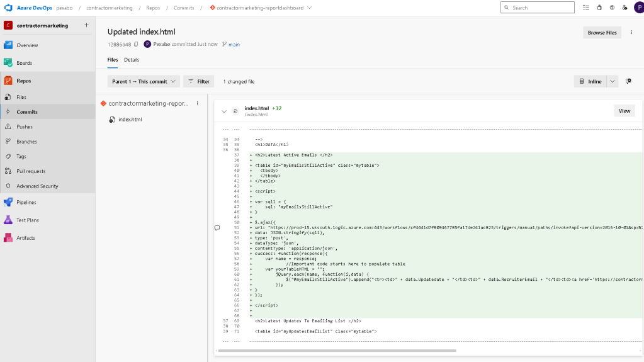Click 'Updated index.html' commit title
Image resolution: width=644 pixels, height=362 pixels.
(x=141, y=31)
